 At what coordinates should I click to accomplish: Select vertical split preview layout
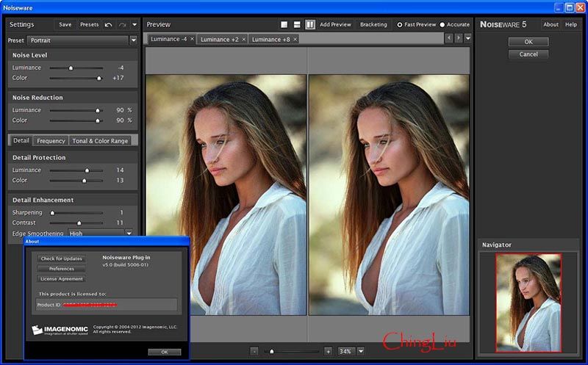pos(309,24)
